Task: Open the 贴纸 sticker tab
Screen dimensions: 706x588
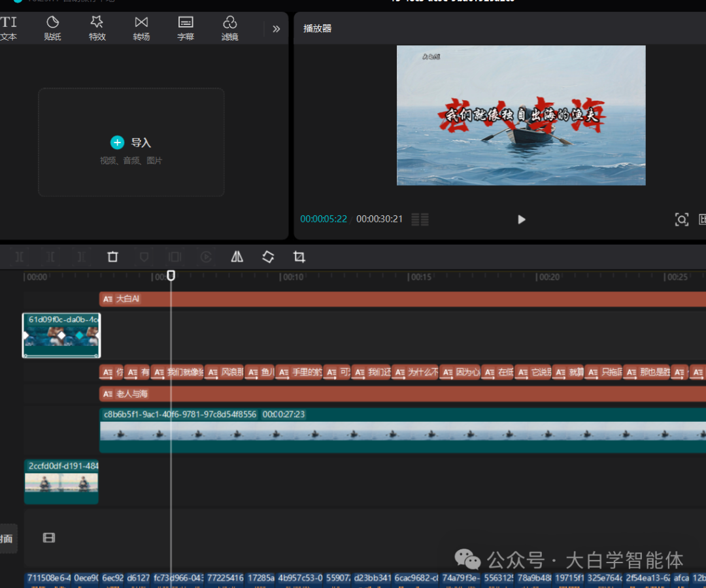Action: pos(52,28)
